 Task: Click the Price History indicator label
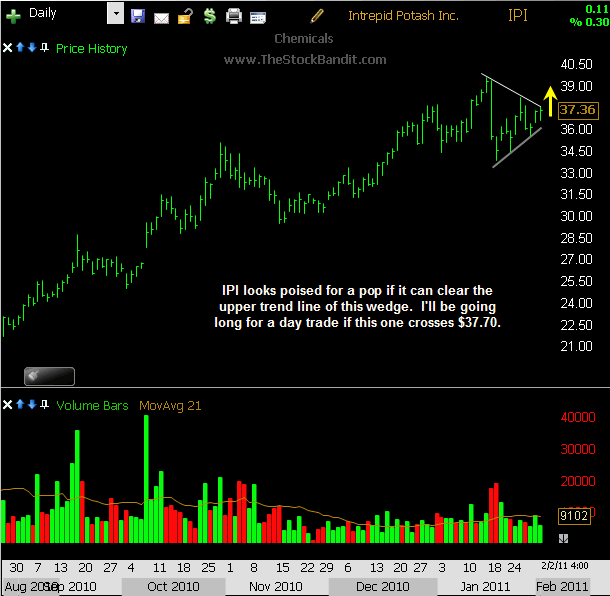click(x=92, y=48)
